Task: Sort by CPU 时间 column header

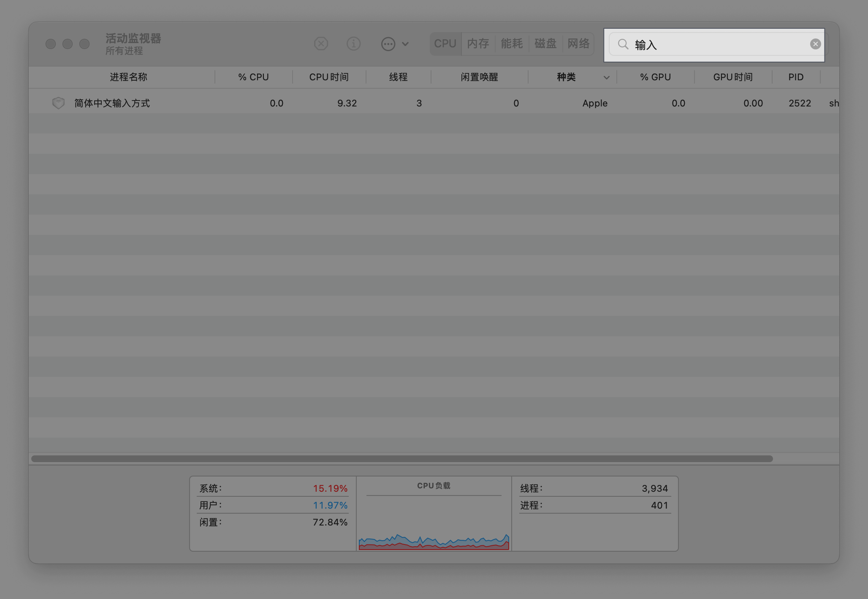Action: point(329,77)
